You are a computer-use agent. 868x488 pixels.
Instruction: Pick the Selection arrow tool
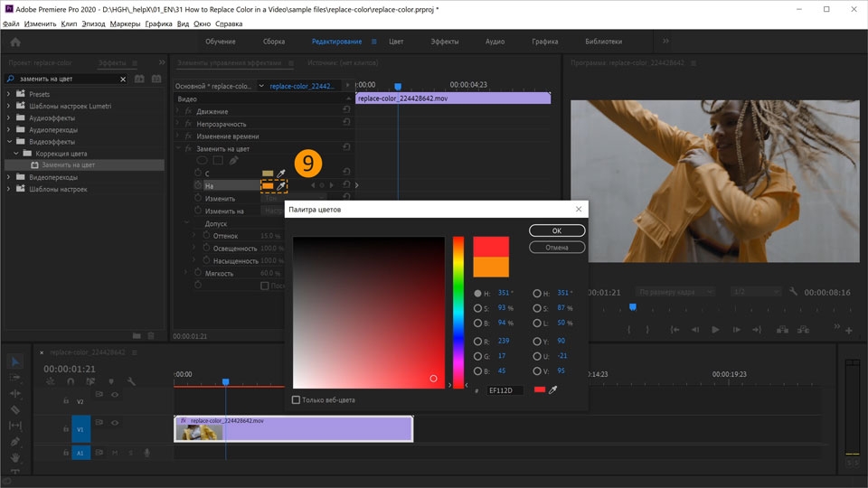(15, 361)
